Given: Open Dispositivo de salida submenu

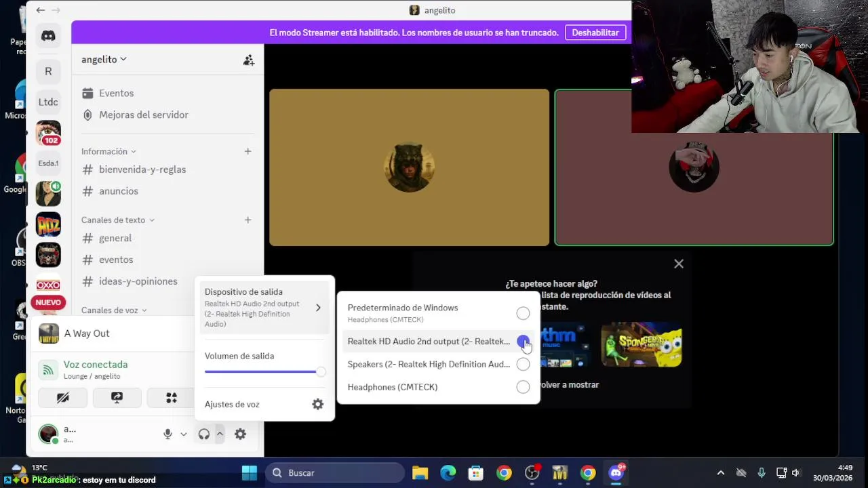Looking at the screenshot, I should pos(264,308).
